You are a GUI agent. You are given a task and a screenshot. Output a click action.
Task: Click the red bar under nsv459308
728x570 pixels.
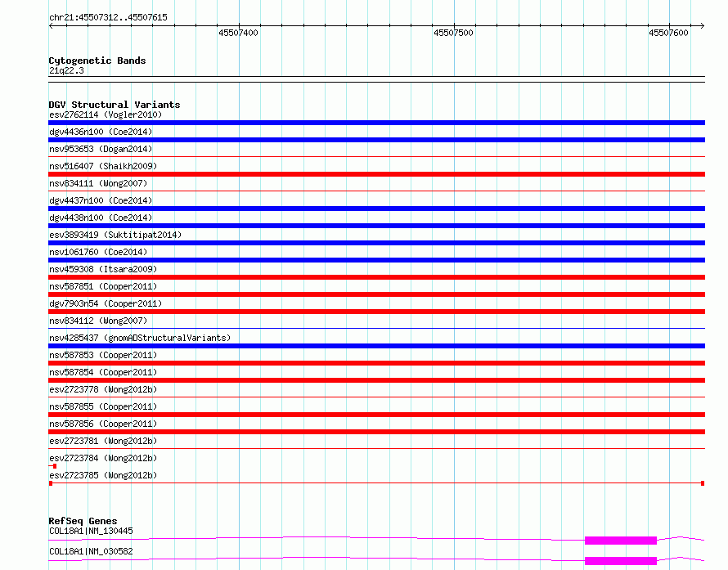click(376, 277)
